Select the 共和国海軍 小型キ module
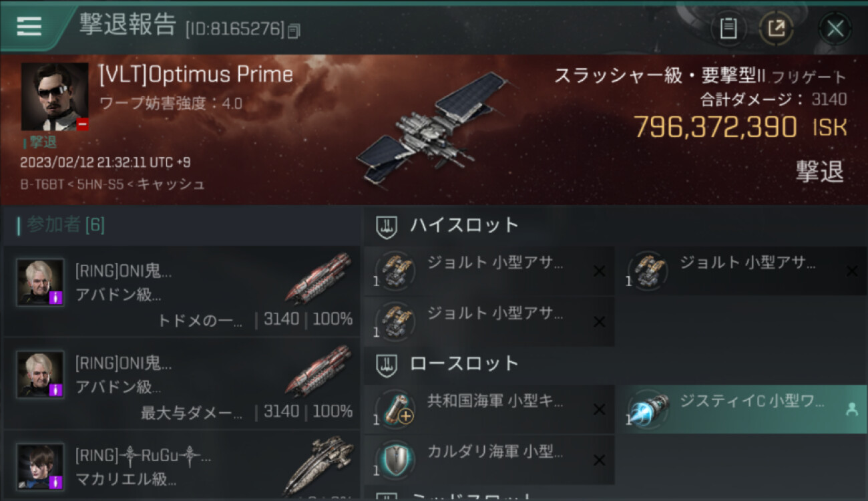The height and width of the screenshot is (501, 868). [x=489, y=409]
